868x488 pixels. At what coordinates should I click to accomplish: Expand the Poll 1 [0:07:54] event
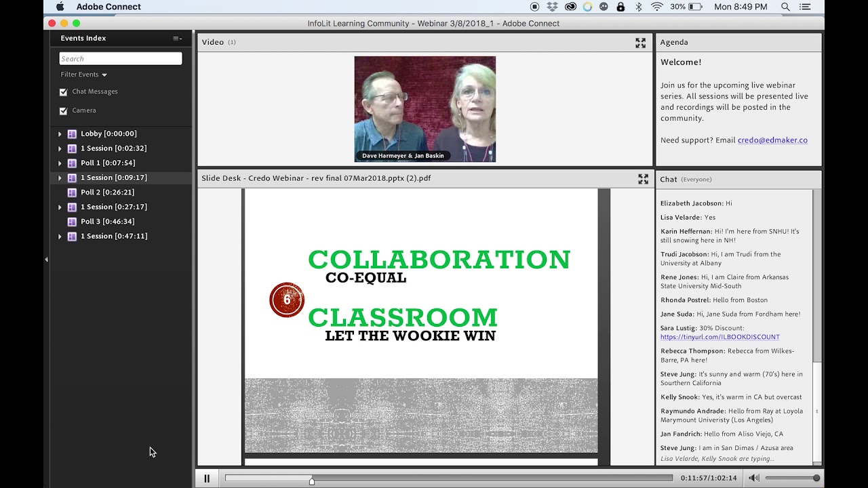[60, 163]
